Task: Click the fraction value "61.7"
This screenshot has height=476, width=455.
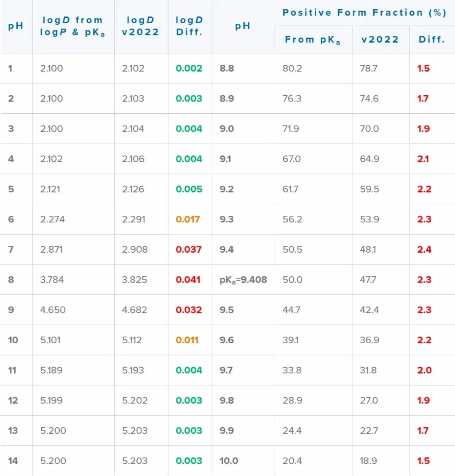Action: [290, 189]
